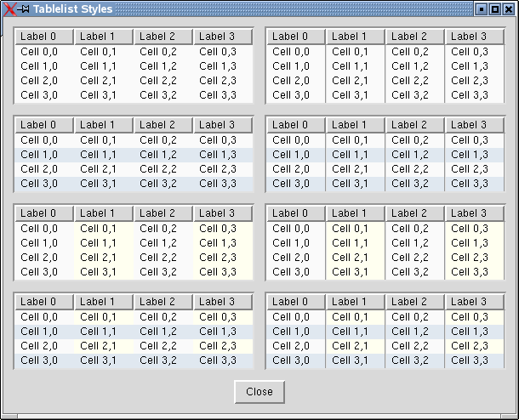Select Cell 3,0 in third-row right table
Image resolution: width=519 pixels, height=420 pixels.
(x=291, y=272)
